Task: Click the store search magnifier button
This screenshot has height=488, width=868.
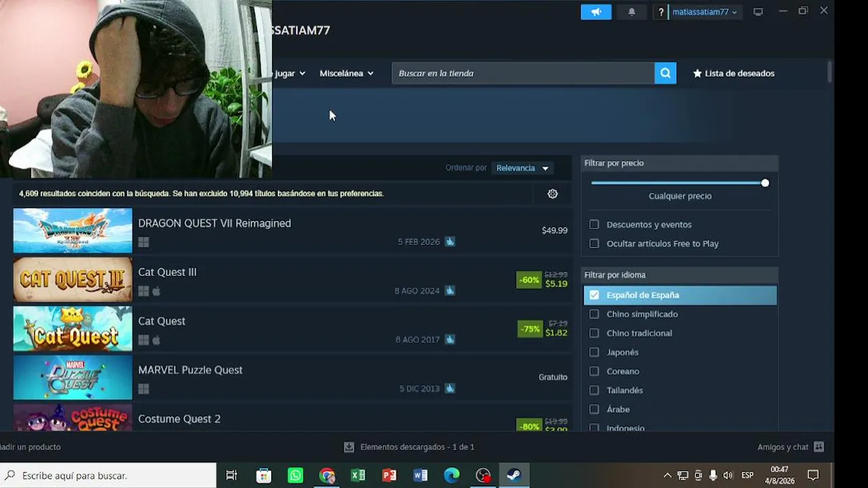Action: pos(665,73)
